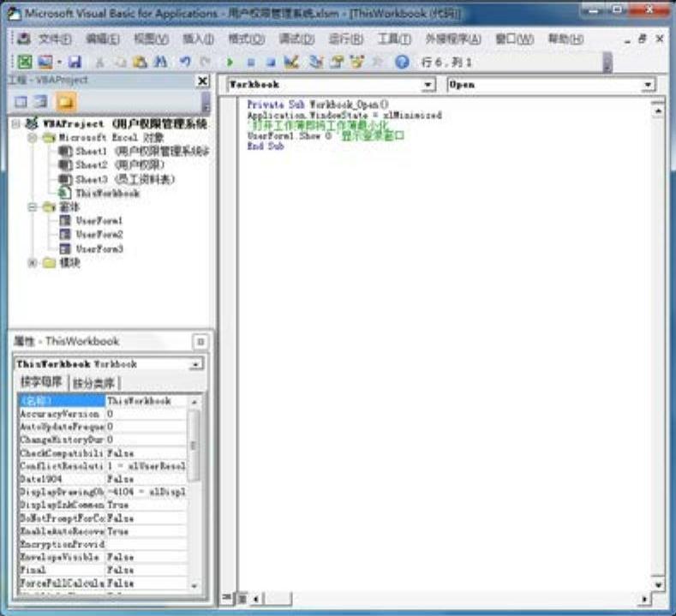This screenshot has width=676, height=616.
Task: Expand the 模块 modules folder
Action: click(x=33, y=262)
